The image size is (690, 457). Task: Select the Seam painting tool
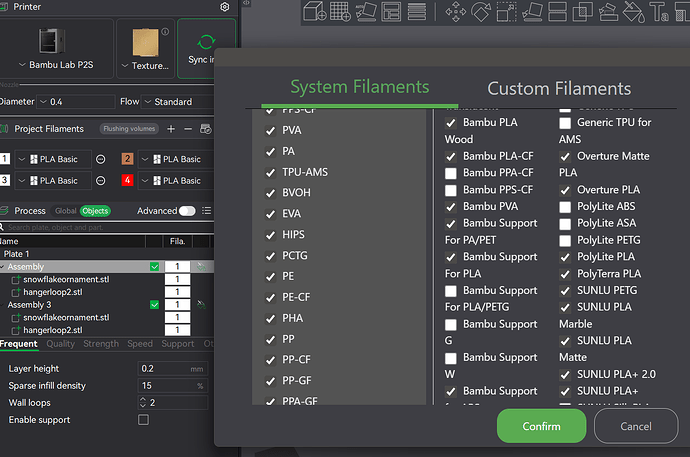[634, 11]
